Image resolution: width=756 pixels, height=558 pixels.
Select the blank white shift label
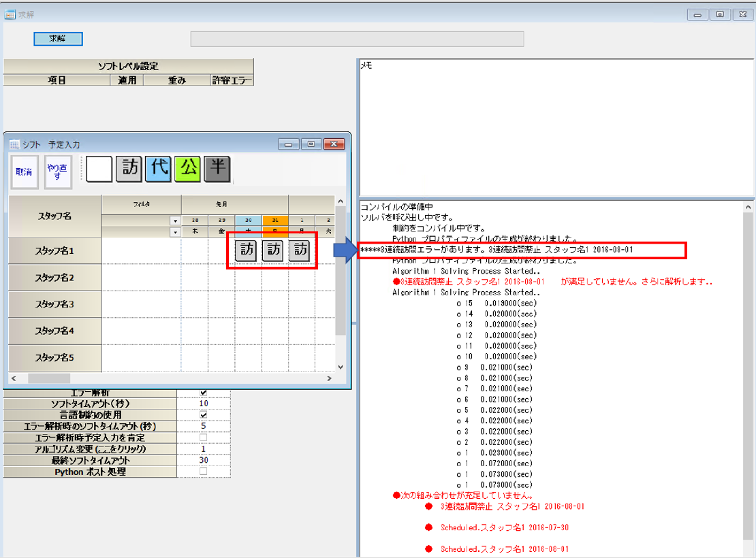[99, 169]
